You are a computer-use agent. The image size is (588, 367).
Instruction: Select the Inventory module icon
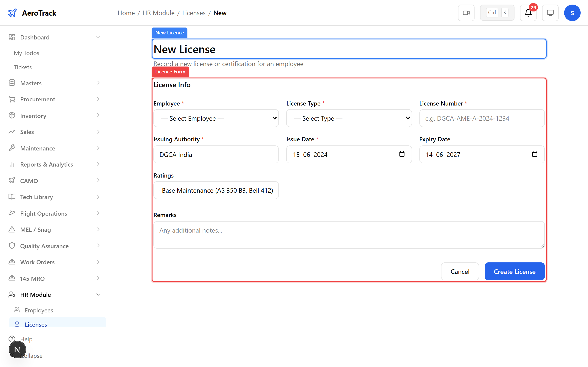pyautogui.click(x=12, y=116)
